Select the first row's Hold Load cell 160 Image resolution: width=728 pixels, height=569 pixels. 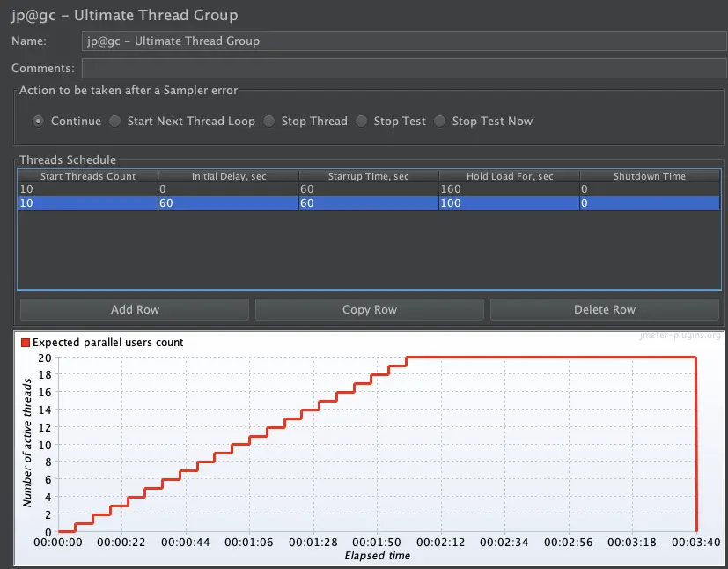510,189
